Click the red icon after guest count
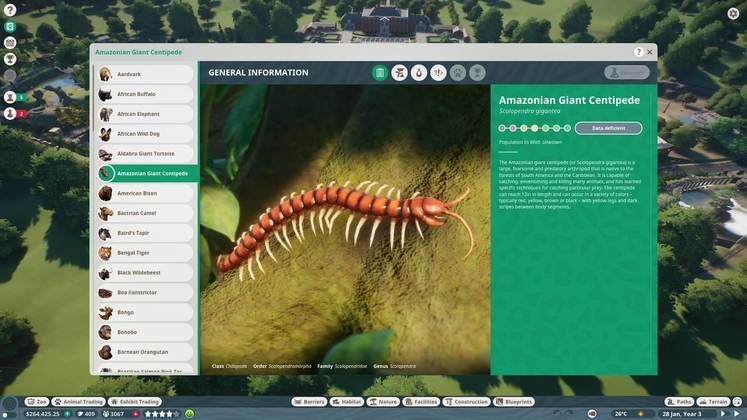The image size is (747, 420). click(x=135, y=414)
